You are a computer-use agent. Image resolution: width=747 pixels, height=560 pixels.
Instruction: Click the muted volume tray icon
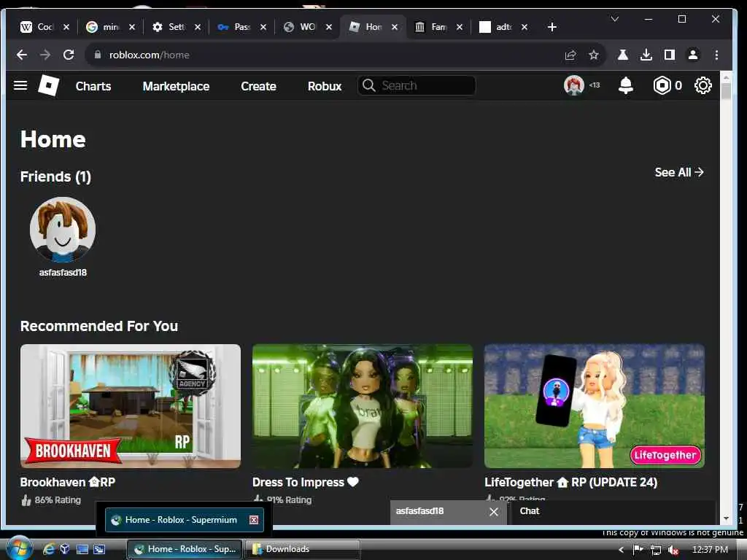[x=673, y=550]
